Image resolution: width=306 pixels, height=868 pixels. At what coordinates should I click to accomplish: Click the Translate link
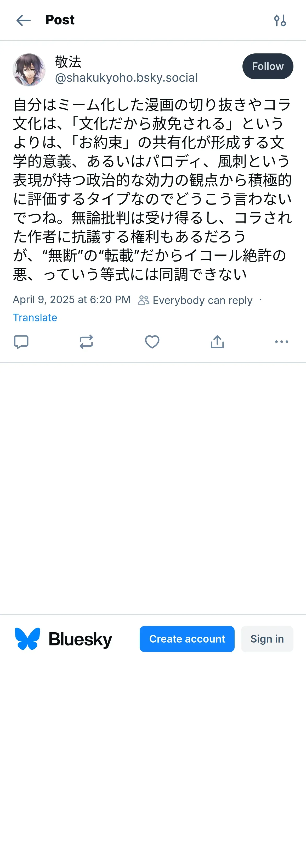click(35, 317)
